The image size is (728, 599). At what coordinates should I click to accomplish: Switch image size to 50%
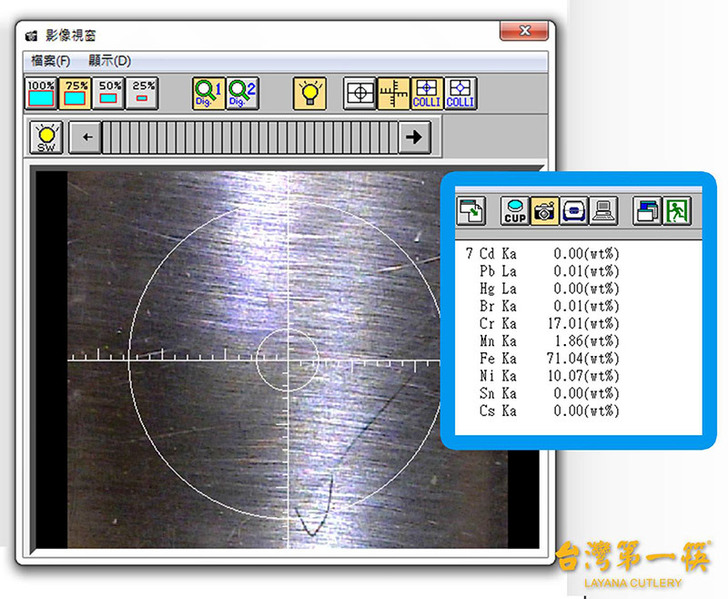coord(109,93)
